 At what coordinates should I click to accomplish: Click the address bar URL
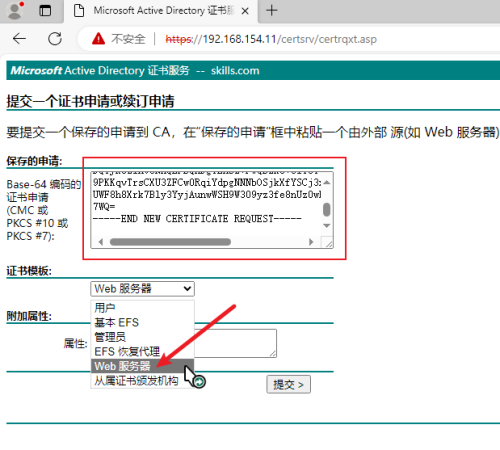[271, 39]
